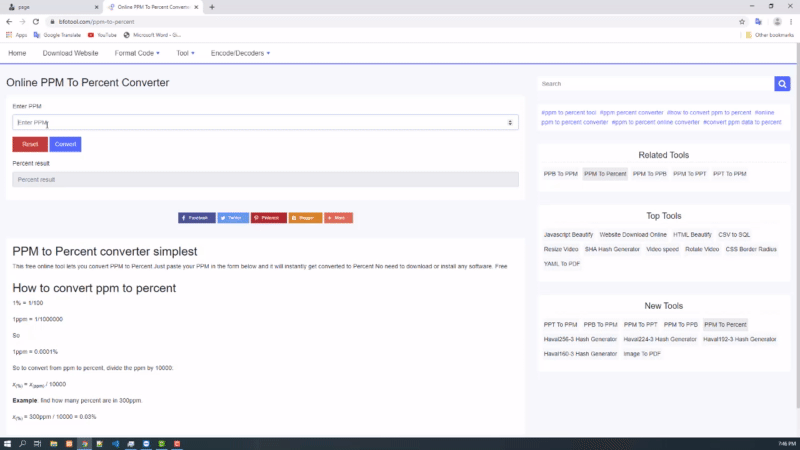Open the Windows Start menu

[8, 442]
